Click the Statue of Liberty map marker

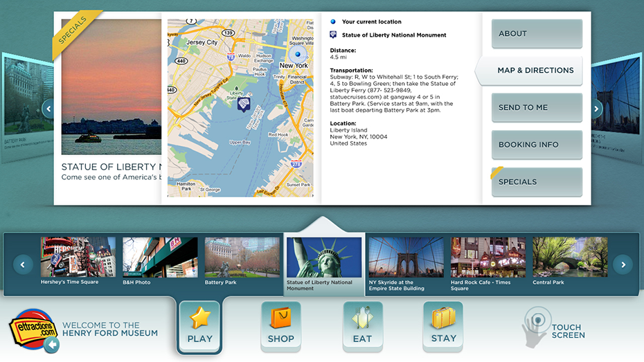[x=244, y=105]
